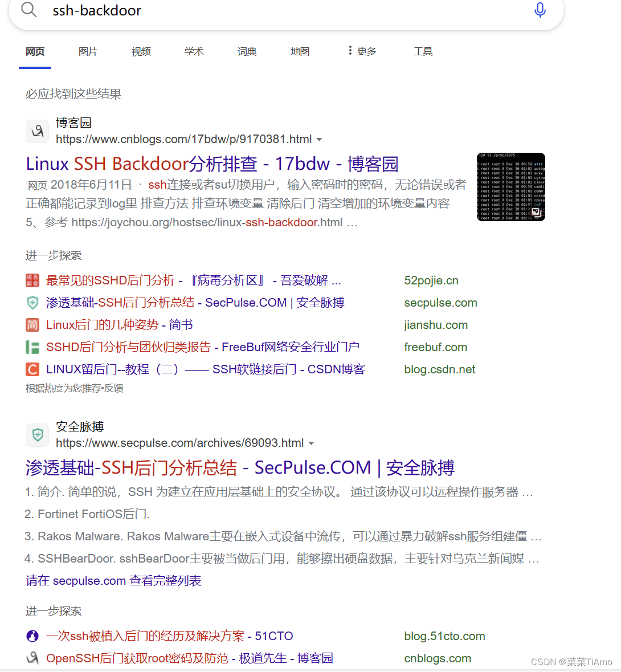621x672 pixels.
Task: Click the FreeBuf green favicon icon
Action: pos(32,347)
